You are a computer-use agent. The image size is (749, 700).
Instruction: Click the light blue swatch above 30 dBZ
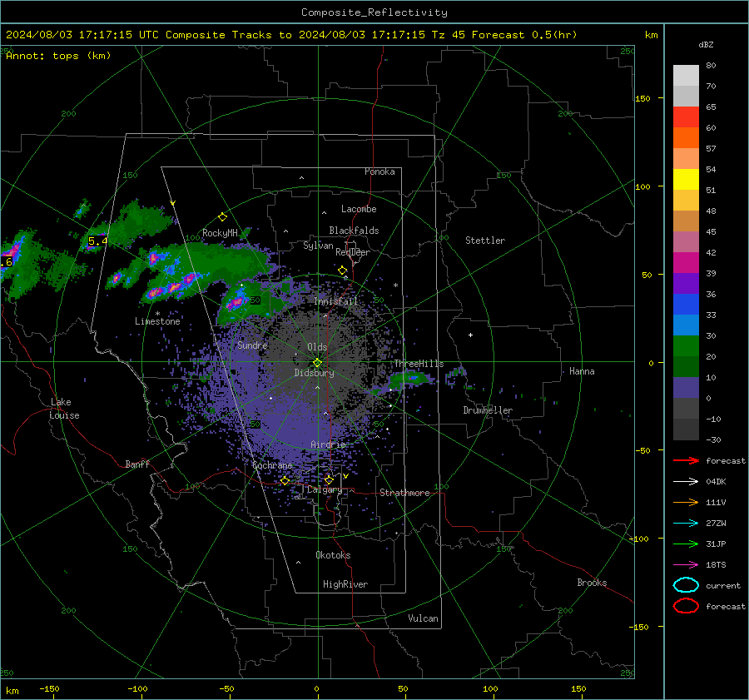click(686, 325)
